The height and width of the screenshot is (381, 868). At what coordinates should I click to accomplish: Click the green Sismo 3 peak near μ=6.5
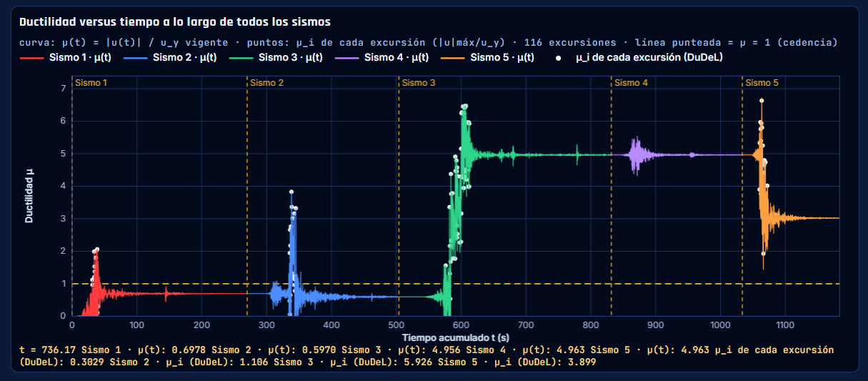464,107
